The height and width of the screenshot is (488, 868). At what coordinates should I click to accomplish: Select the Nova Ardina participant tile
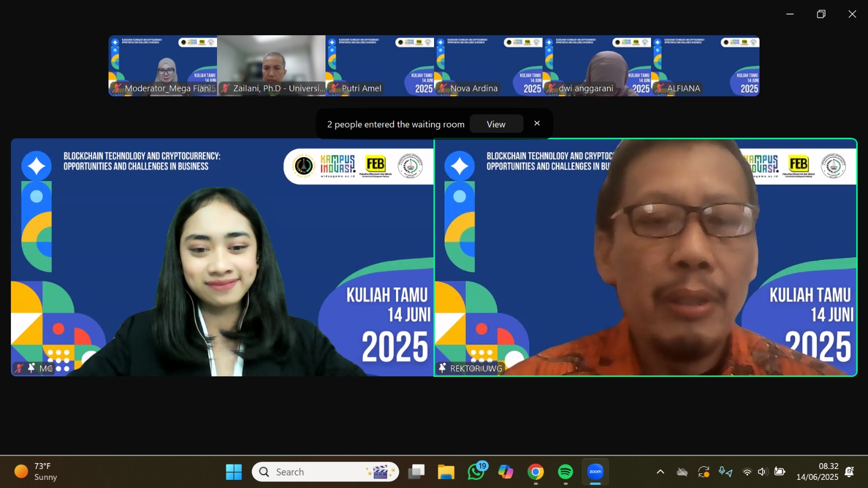pos(488,66)
